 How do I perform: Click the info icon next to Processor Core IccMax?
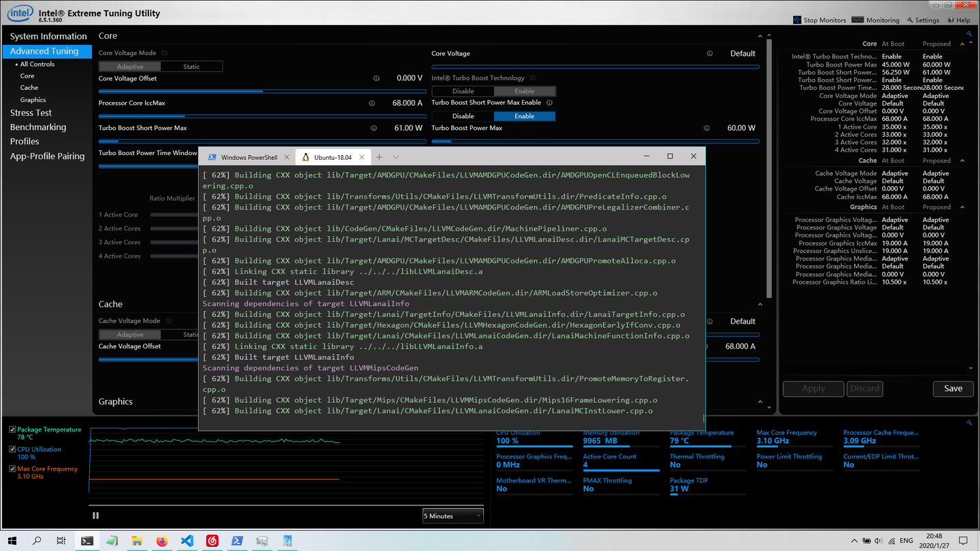click(371, 102)
